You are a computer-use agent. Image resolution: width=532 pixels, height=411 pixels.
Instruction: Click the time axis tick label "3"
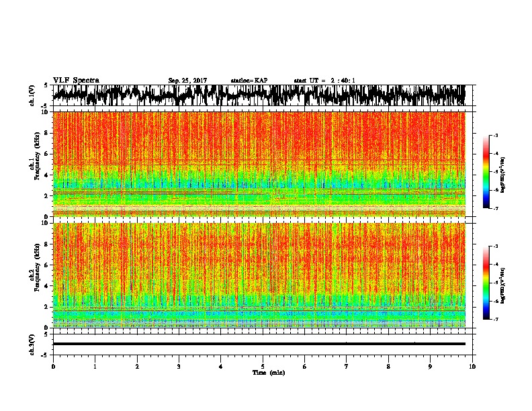(179, 367)
